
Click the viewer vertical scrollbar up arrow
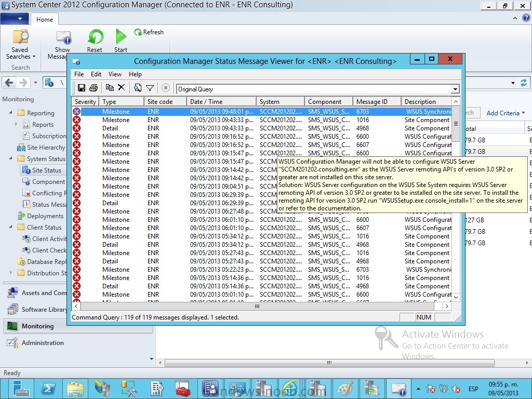coord(456,101)
